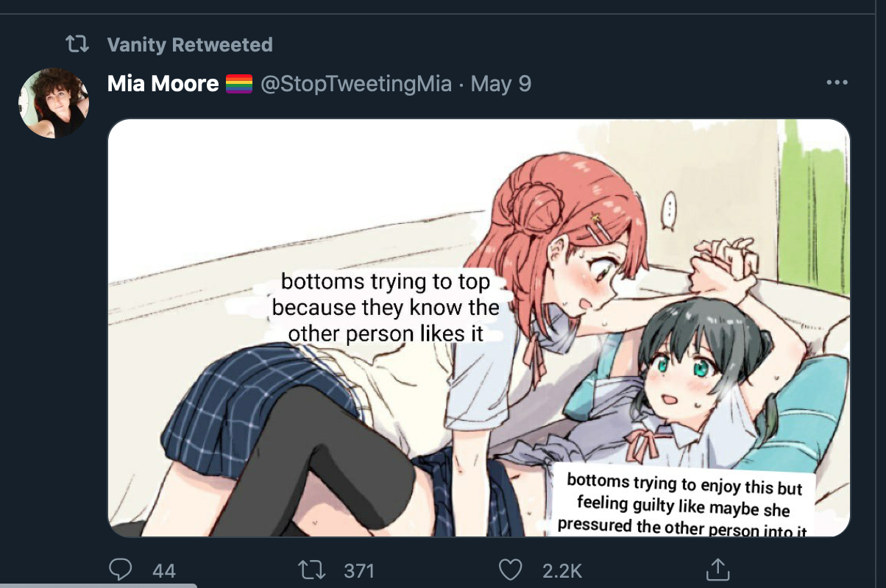Open the Vanity Retweeted link
Viewport: 886px width, 588px height.
pyautogui.click(x=190, y=45)
